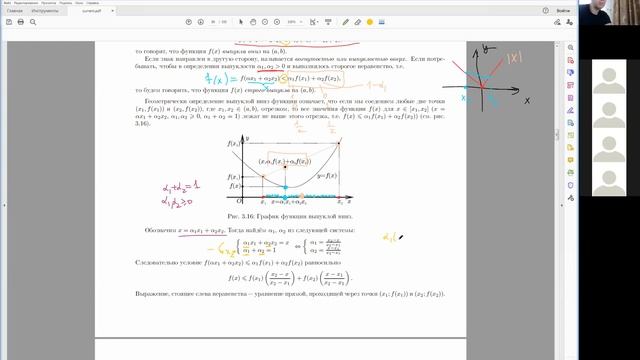
Task: Select the eraser tool
Action: 358,22
